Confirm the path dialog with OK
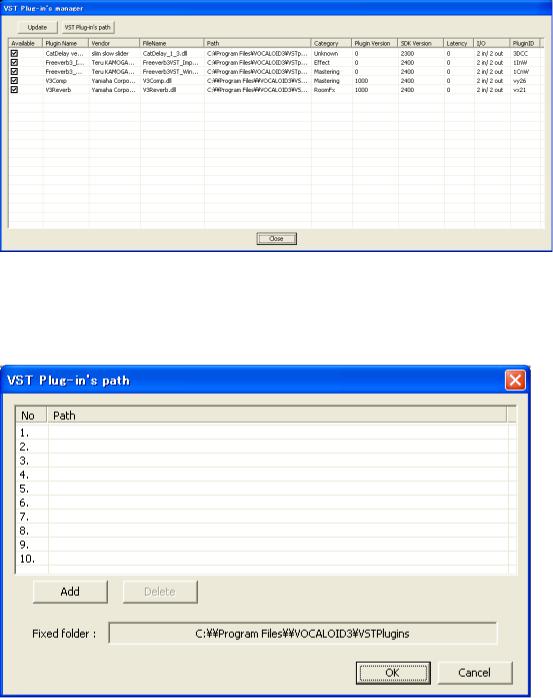Screen dimensions: 553x698 click(x=393, y=673)
